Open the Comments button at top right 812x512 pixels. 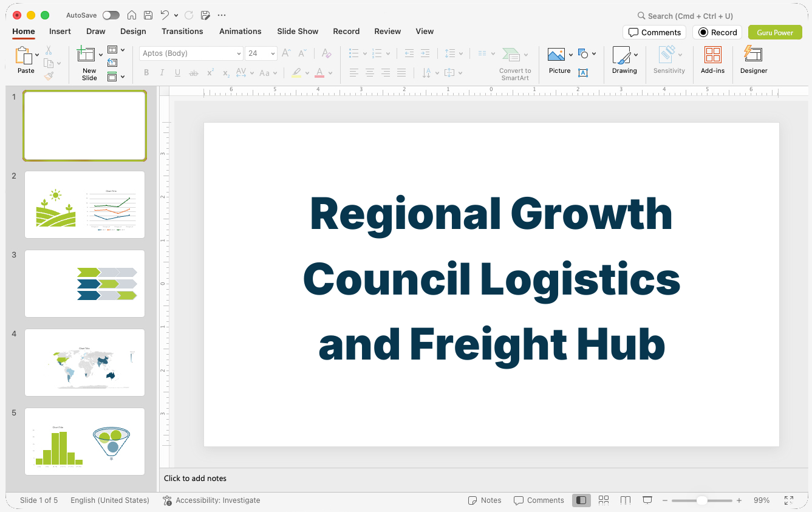pyautogui.click(x=654, y=32)
